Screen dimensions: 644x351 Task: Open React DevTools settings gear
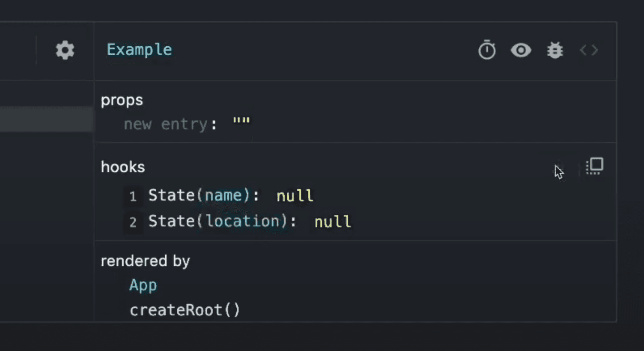click(x=65, y=50)
